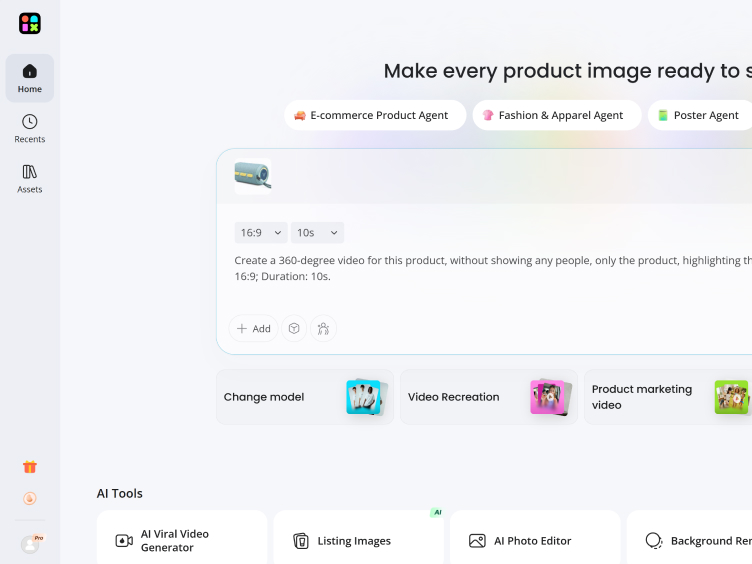Click the orange gift box icon

pyautogui.click(x=30, y=467)
